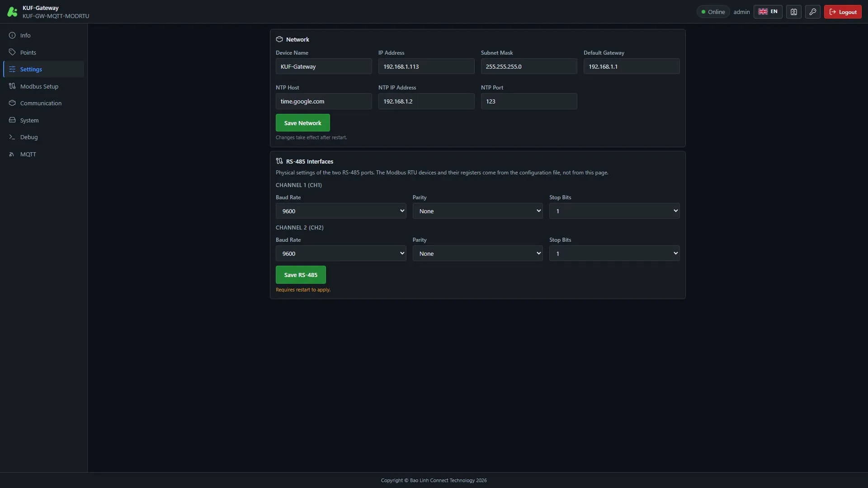Save the network settings
Viewport: 868px width, 488px height.
[x=302, y=123]
